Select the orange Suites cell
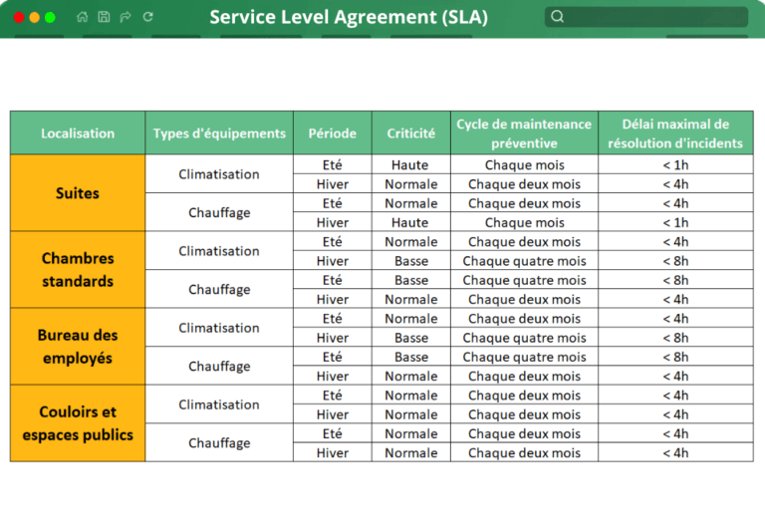 (x=78, y=193)
